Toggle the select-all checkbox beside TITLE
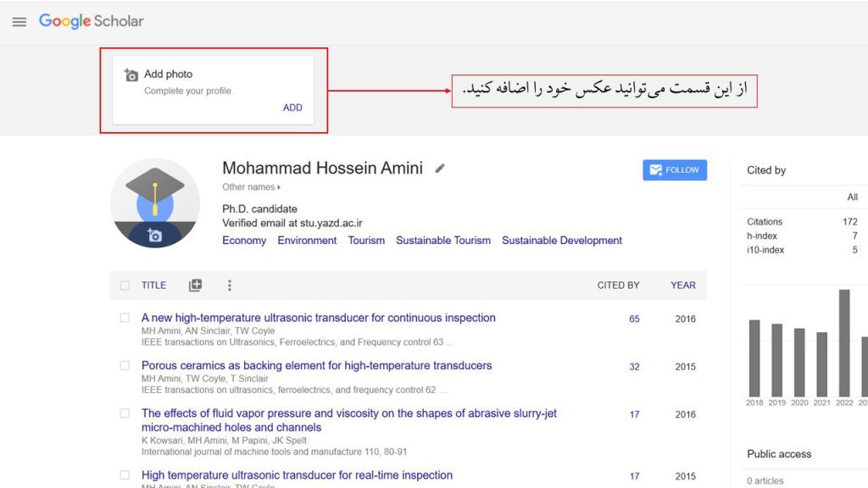Screen dimensions: 868x488 (x=125, y=286)
